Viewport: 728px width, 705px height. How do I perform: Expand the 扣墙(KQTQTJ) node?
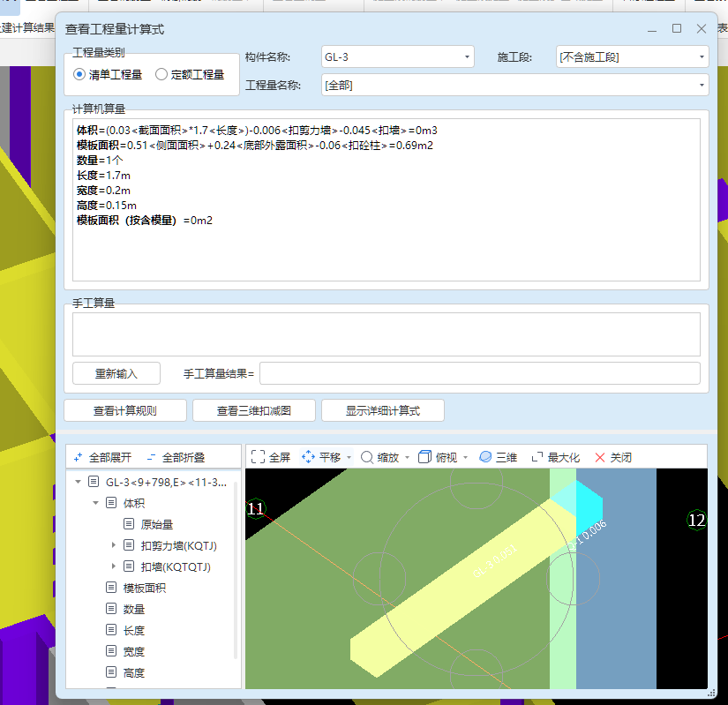click(x=113, y=566)
